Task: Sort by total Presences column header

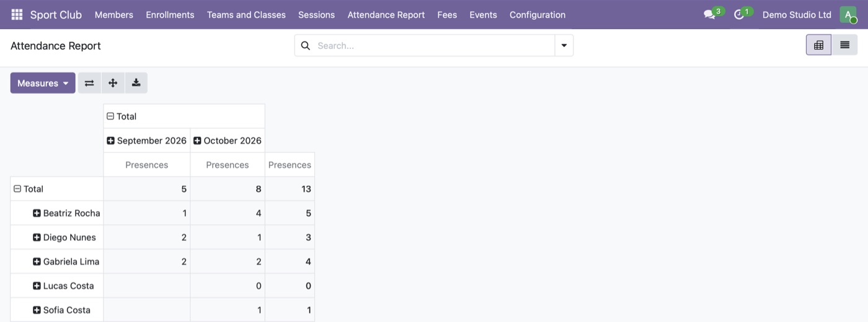Action: click(290, 165)
